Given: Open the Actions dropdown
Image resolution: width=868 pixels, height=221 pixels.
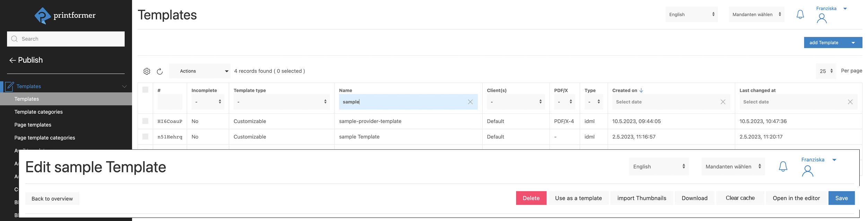Looking at the screenshot, I should [200, 71].
